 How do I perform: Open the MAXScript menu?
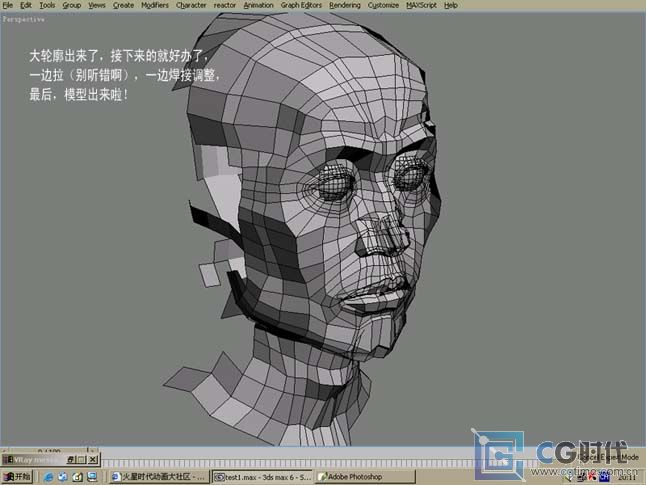coord(421,5)
